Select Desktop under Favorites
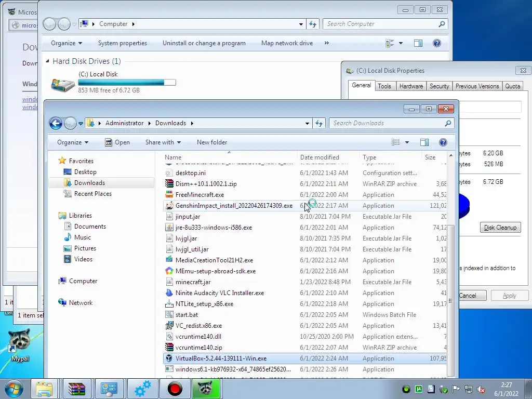The height and width of the screenshot is (399, 532). 85,172
